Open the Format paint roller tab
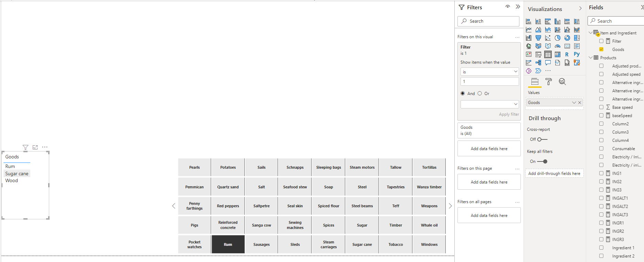This screenshot has width=644, height=262. click(549, 82)
